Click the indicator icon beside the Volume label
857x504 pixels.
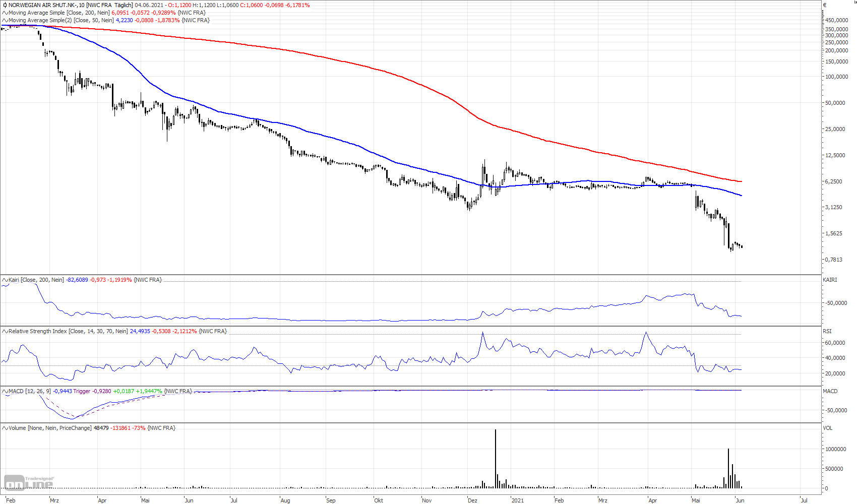pyautogui.click(x=5, y=428)
